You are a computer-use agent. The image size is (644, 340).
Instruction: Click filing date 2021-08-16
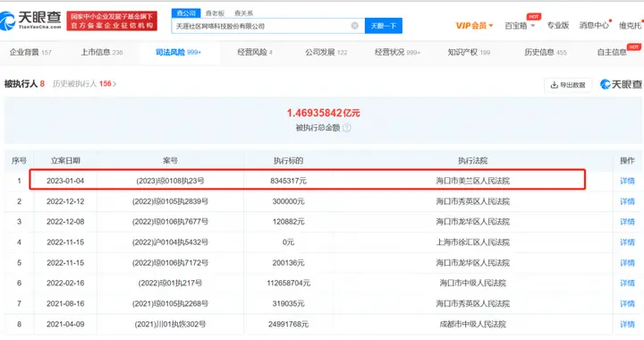tap(65, 303)
